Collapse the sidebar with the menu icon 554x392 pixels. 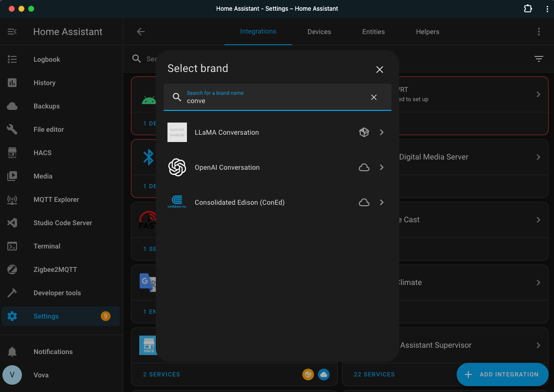click(12, 32)
